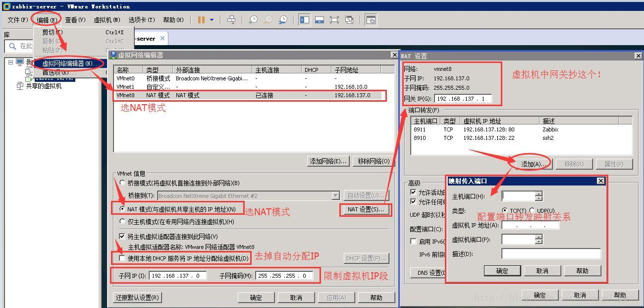Viewport: 644px width, 308px height.
Task: Open the 帮助(H) menu
Action: [x=173, y=20]
